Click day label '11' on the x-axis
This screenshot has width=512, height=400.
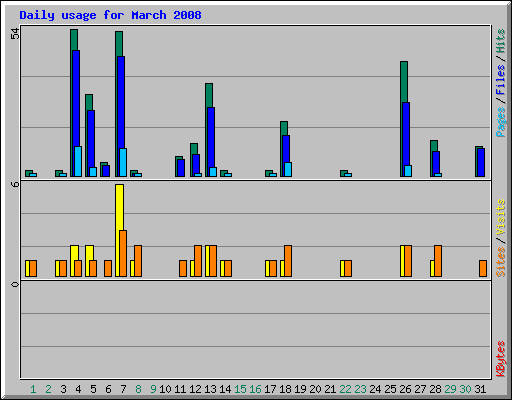tap(180, 389)
